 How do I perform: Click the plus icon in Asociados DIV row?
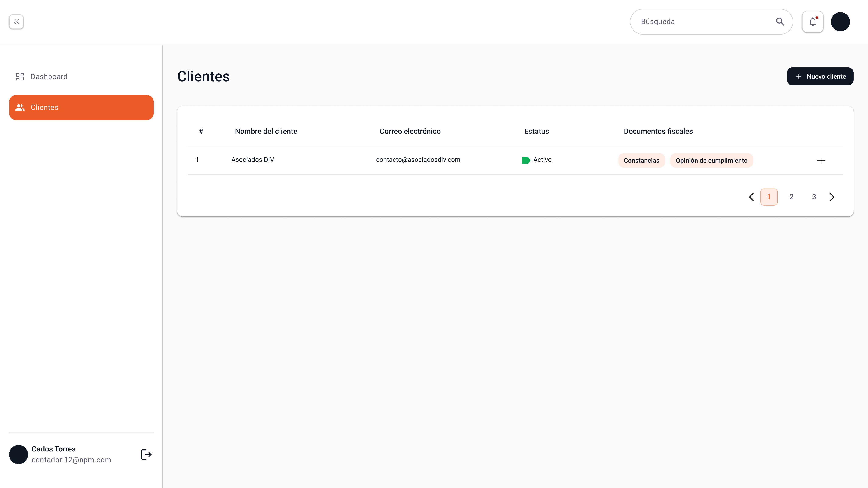[821, 160]
